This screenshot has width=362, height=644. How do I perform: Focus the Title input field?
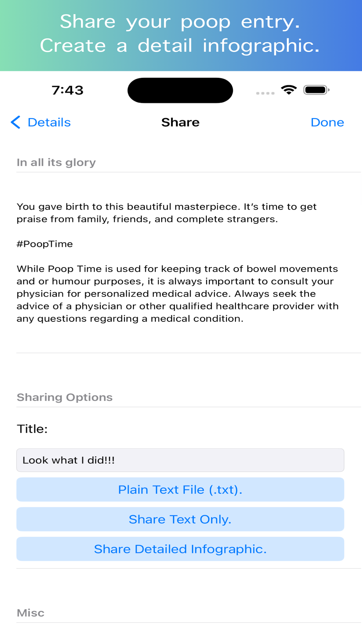180,460
